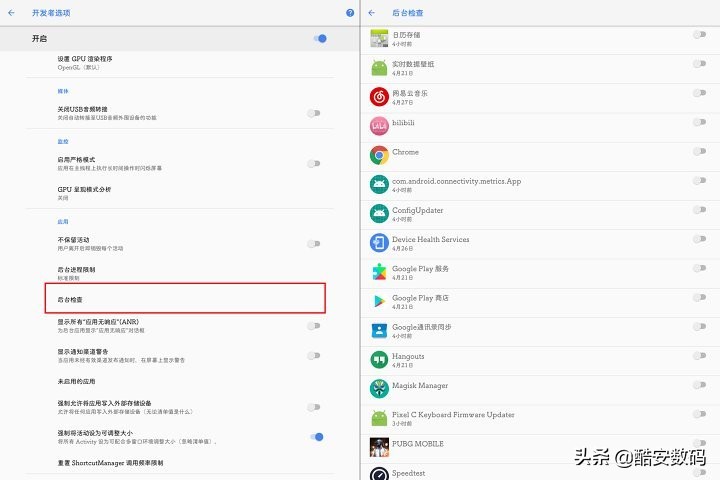Go back from the 开发者选项 screen

click(11, 13)
